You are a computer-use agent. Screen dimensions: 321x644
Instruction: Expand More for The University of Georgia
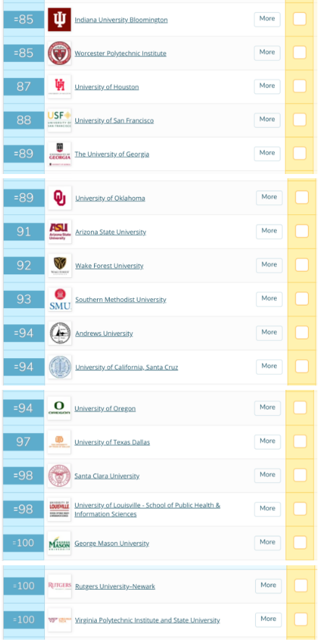pos(267,153)
